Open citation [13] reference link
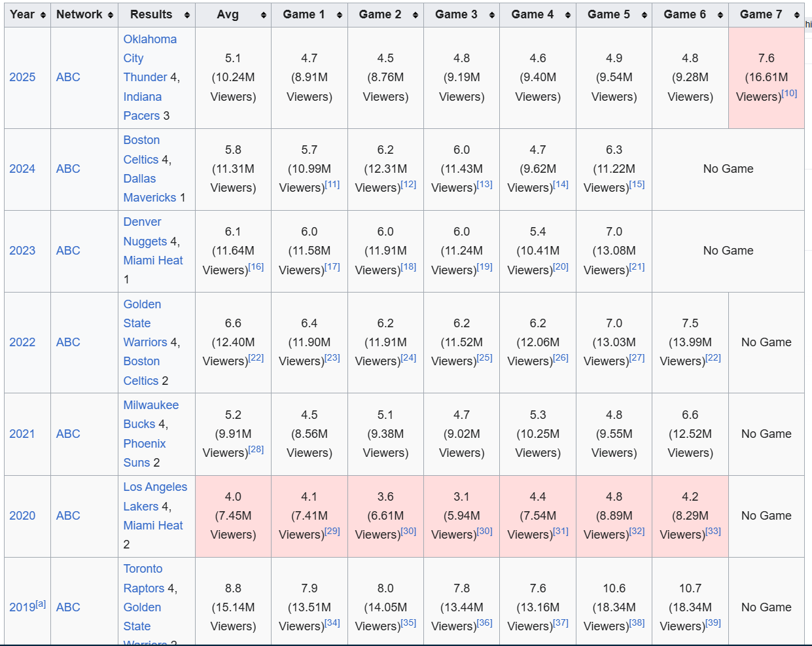The image size is (812, 646). coord(485,185)
